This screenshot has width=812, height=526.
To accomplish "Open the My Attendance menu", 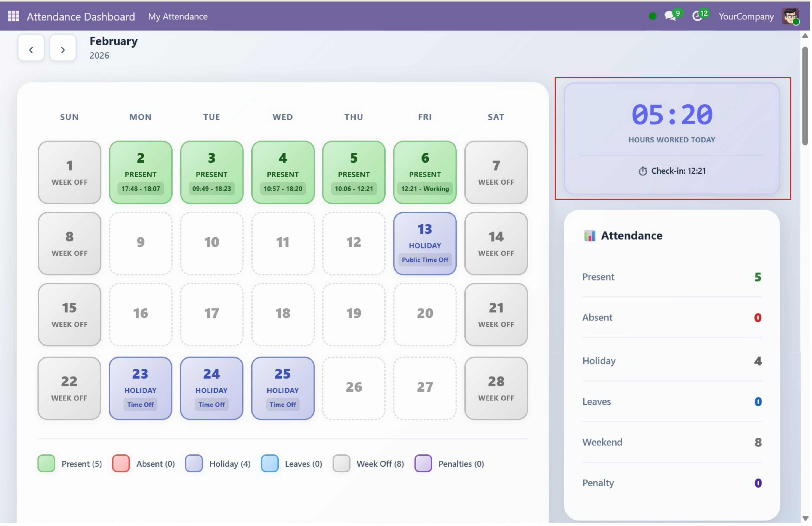I will click(x=178, y=16).
